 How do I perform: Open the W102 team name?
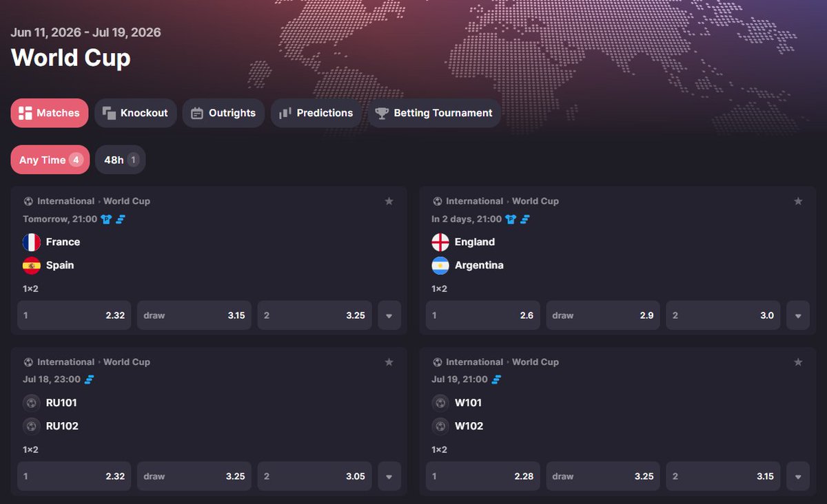(469, 426)
